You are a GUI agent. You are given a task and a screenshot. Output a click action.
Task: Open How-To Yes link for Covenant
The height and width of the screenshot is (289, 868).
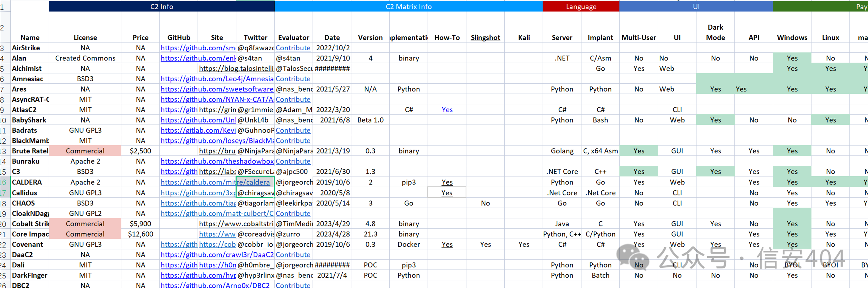pyautogui.click(x=447, y=245)
